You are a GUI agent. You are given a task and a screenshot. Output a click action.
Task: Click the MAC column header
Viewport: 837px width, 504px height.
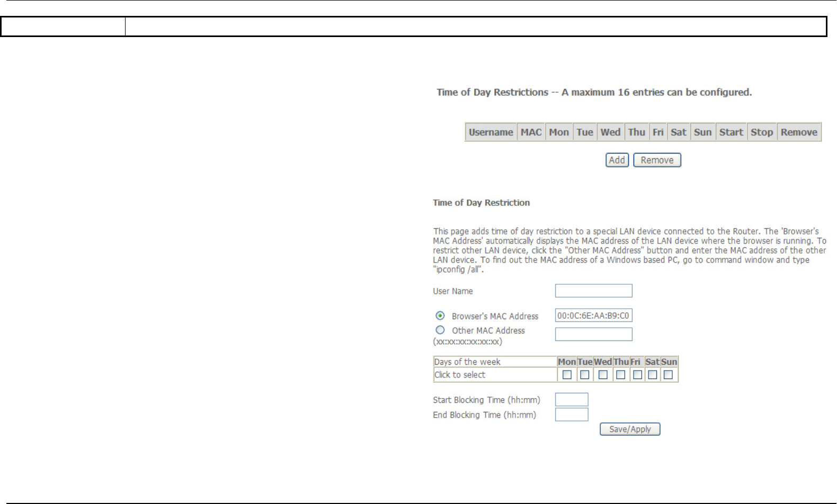531,132
